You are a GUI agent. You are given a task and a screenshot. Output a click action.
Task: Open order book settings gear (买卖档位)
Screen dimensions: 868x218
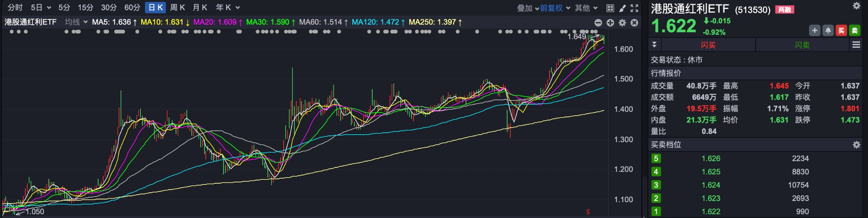tap(856, 145)
